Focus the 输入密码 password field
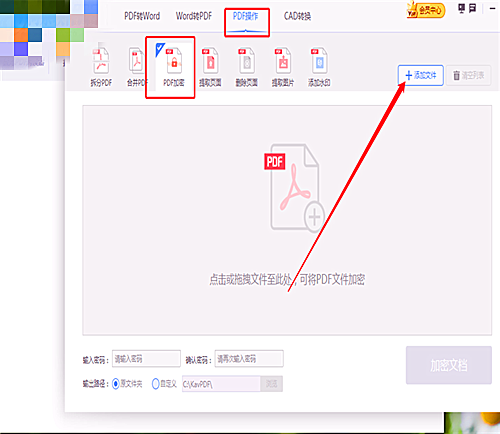The height and width of the screenshot is (434, 500). click(146, 359)
